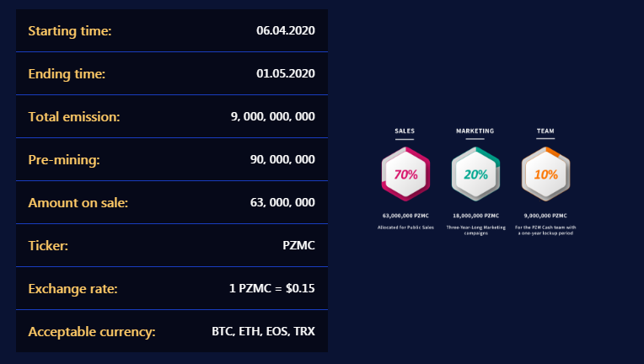Click the Exchange rate row label

[72, 289]
